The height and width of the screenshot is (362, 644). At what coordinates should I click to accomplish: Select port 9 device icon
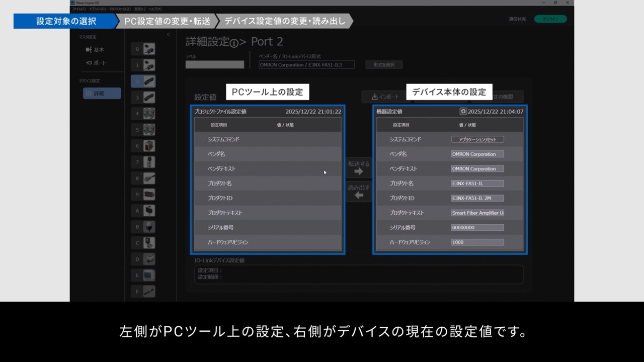coord(149,195)
